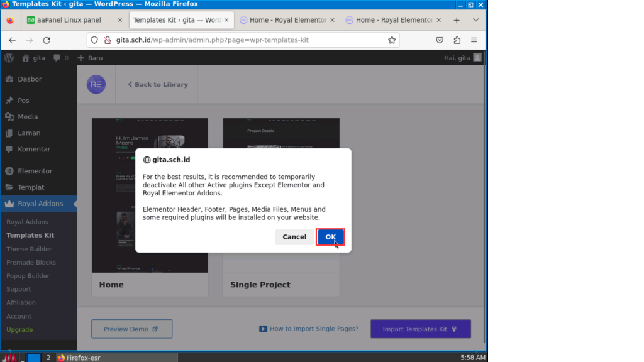Image resolution: width=644 pixels, height=362 pixels.
Task: Bookmark this page with the star icon
Action: (x=392, y=40)
